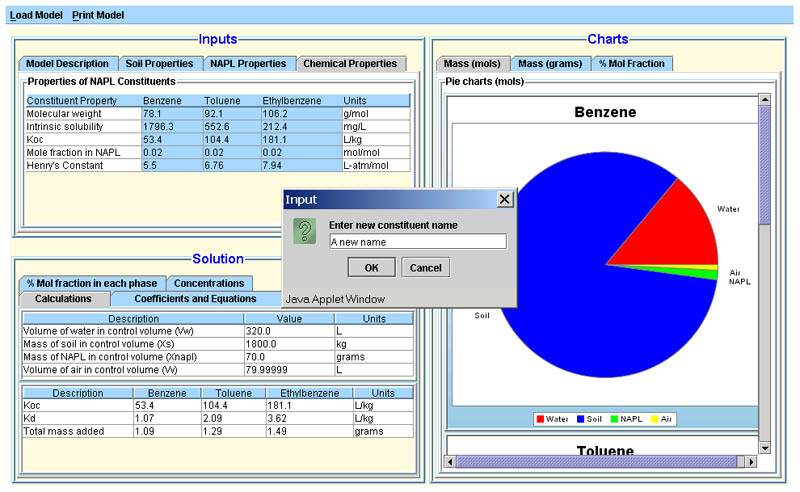The image size is (800, 492).
Task: Close the Input dialog with the X button
Action: click(505, 199)
